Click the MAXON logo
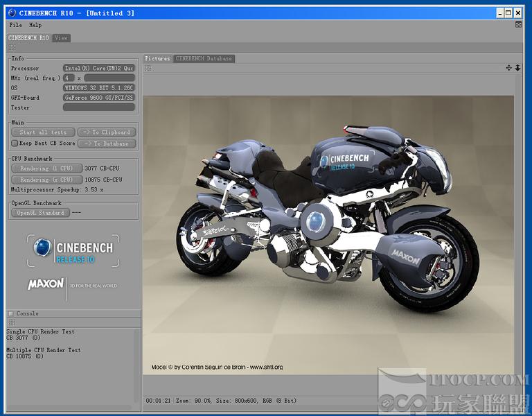 (46, 284)
